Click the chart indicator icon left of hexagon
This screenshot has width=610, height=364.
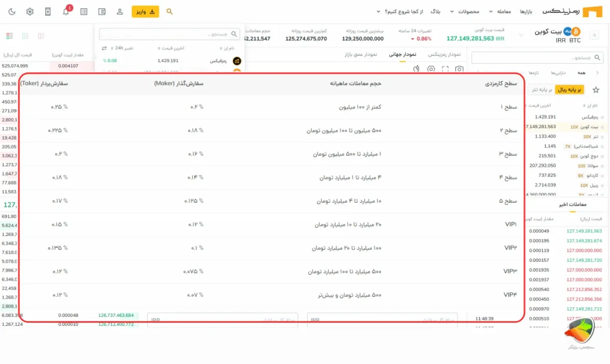click(416, 69)
